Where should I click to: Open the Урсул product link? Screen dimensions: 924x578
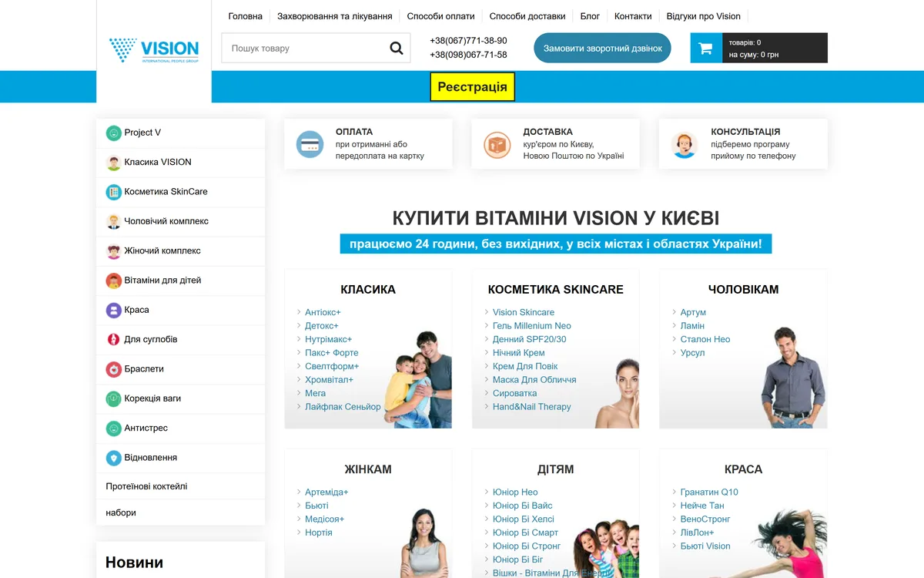click(x=693, y=353)
